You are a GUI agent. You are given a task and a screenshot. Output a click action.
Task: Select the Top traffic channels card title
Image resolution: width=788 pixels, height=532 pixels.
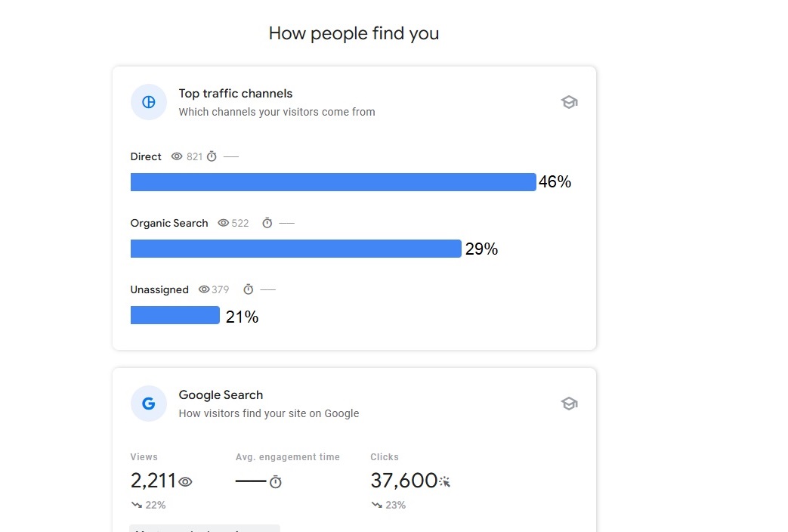point(235,93)
